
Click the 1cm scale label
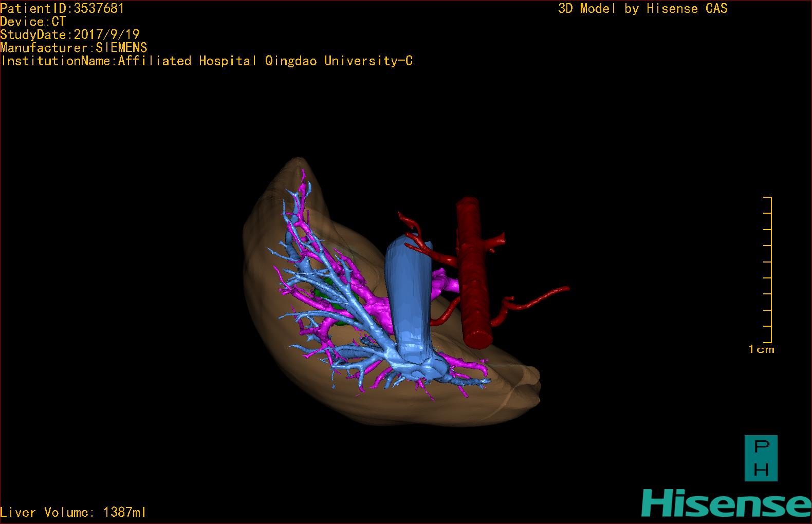[761, 349]
